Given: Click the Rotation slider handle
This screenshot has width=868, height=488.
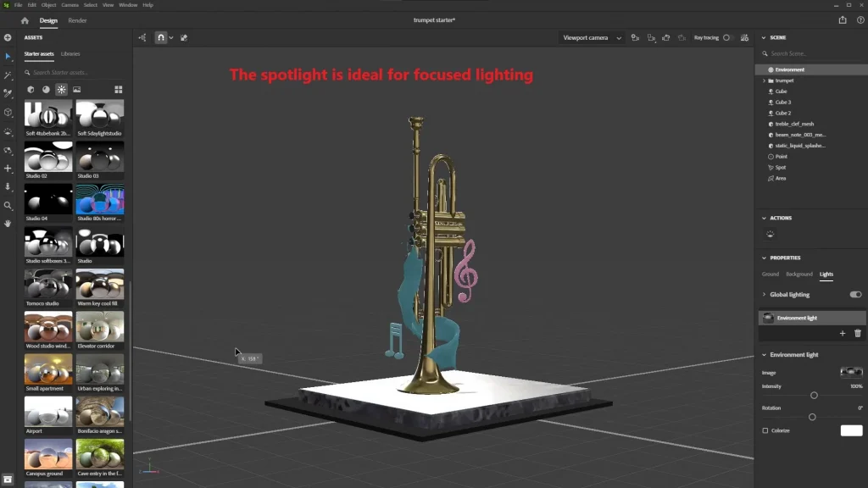Looking at the screenshot, I should (812, 417).
